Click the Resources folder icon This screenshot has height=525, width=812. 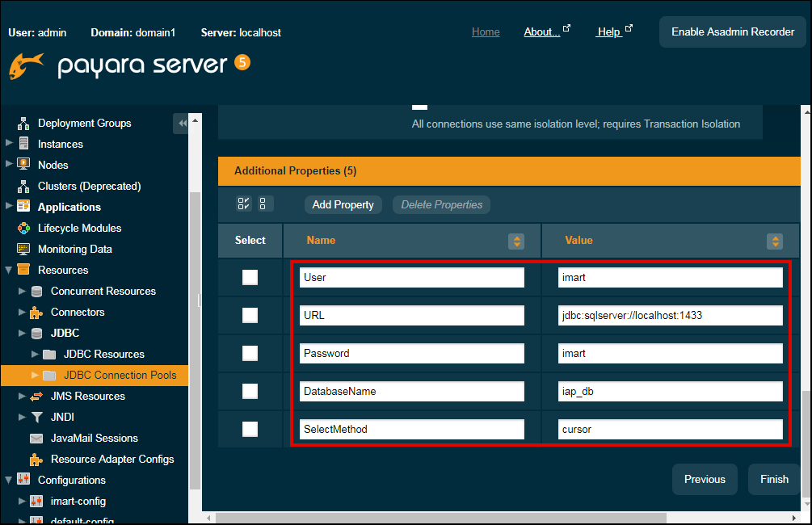pyautogui.click(x=23, y=269)
